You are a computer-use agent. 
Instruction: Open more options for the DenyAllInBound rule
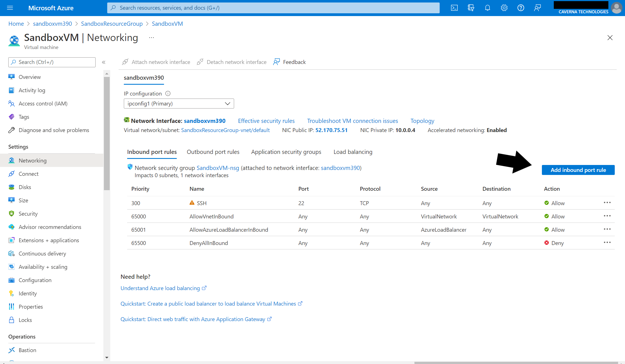607,242
